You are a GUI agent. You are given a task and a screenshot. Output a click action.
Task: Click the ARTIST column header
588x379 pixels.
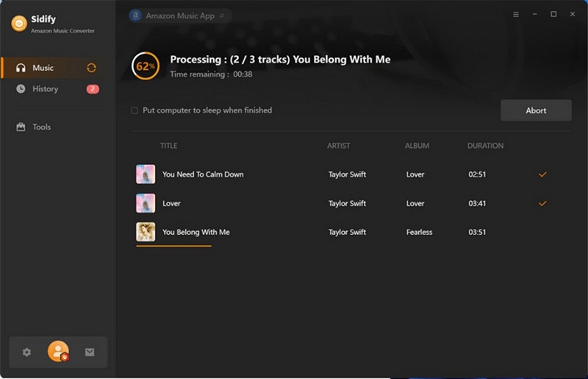click(339, 146)
